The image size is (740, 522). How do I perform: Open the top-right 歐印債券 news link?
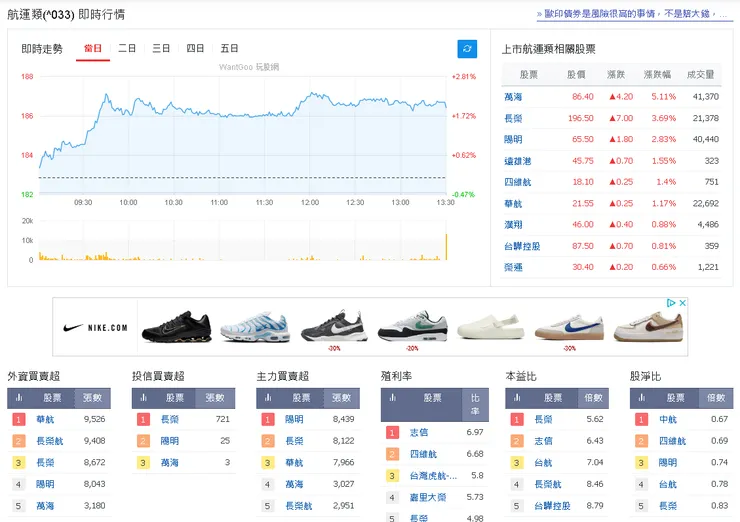[x=635, y=14]
